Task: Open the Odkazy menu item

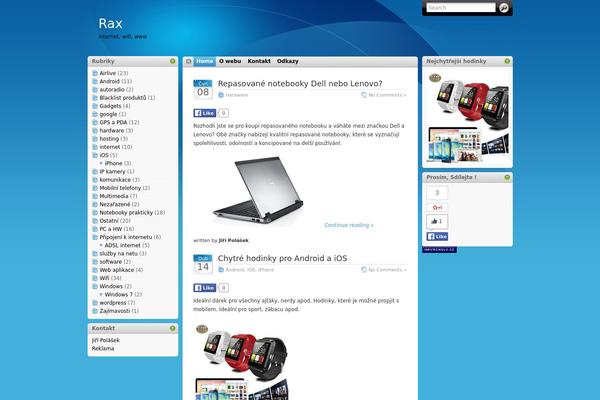Action: pyautogui.click(x=288, y=61)
